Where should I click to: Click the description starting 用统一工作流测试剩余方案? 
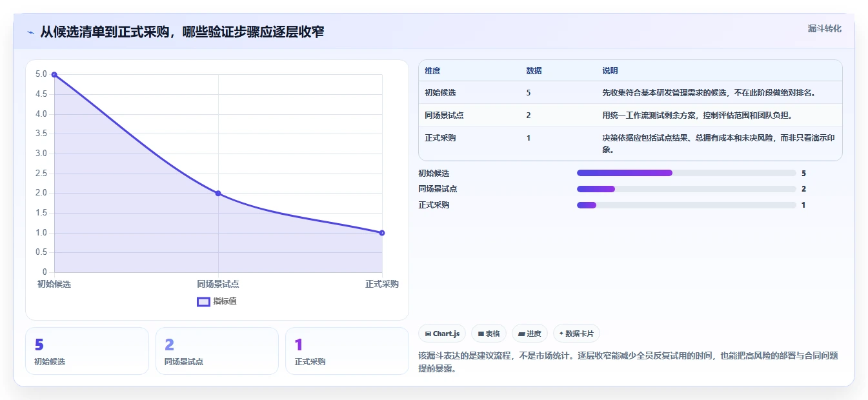pyautogui.click(x=697, y=115)
